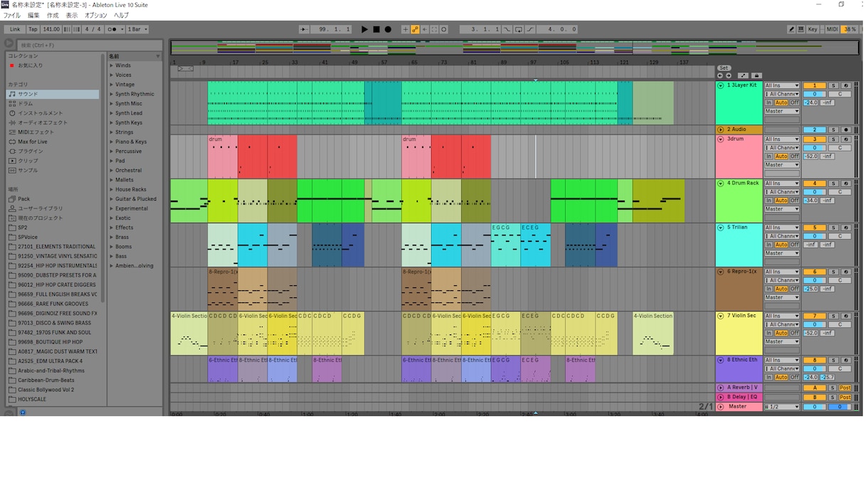Set 7 Violin Sec monitor to In

pos(769,333)
